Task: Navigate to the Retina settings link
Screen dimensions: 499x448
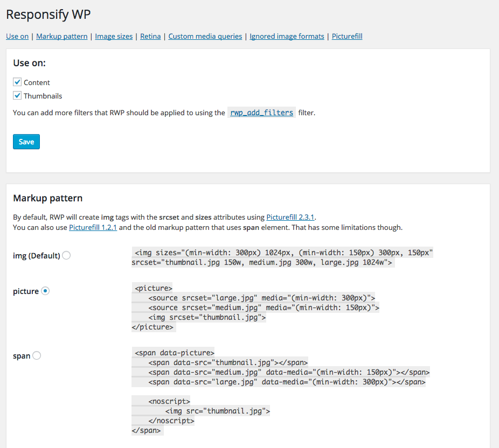Action: (150, 36)
